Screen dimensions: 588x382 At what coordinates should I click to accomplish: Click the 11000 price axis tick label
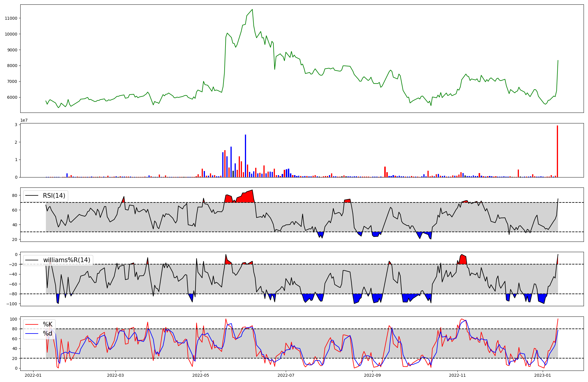click(x=11, y=18)
